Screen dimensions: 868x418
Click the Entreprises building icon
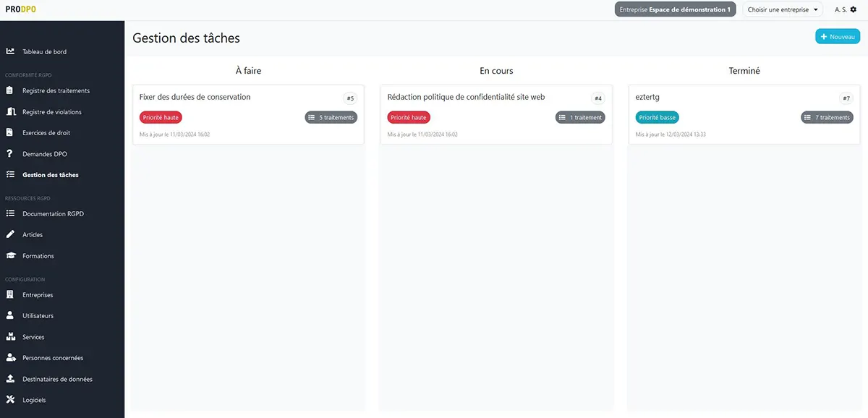pyautogui.click(x=10, y=294)
